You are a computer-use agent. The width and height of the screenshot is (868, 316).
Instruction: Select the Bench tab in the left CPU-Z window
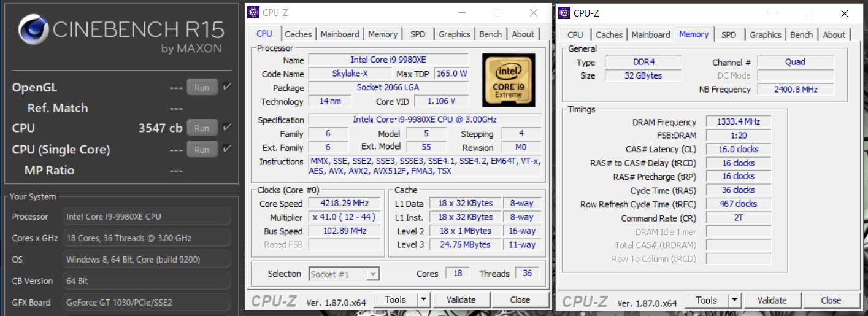[x=491, y=34]
